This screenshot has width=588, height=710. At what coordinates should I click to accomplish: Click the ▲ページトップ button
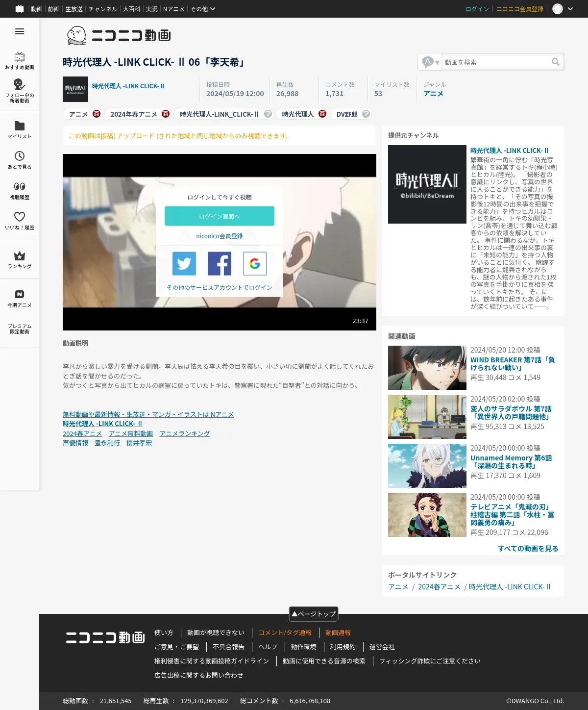click(314, 613)
